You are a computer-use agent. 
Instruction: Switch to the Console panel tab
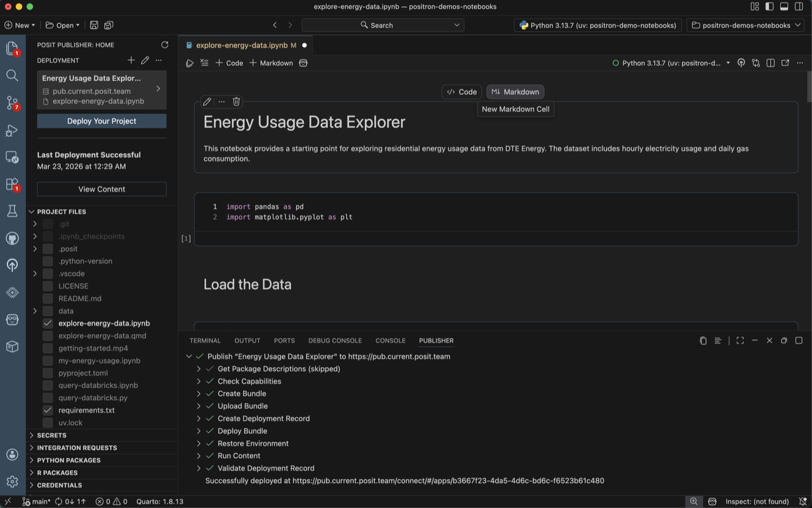[x=390, y=341]
